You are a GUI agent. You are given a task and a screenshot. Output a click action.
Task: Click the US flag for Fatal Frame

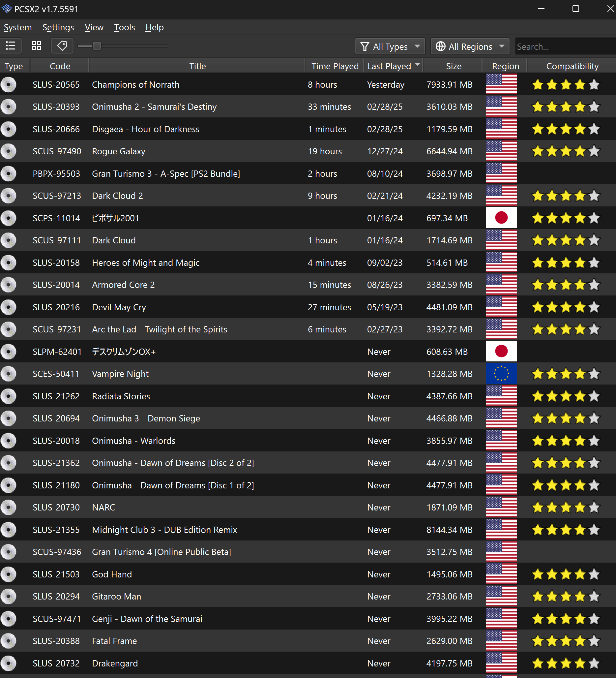501,641
